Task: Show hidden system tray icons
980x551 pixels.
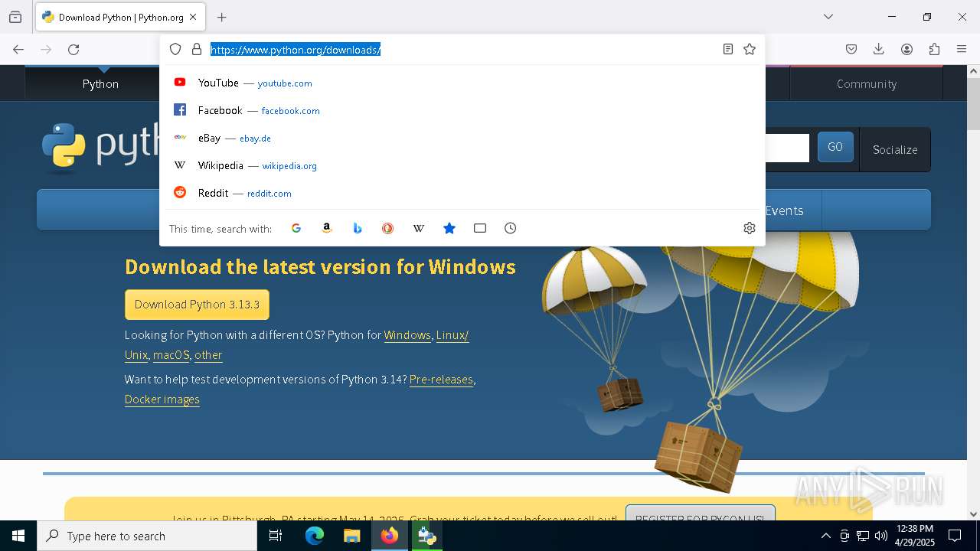Action: pos(825,536)
